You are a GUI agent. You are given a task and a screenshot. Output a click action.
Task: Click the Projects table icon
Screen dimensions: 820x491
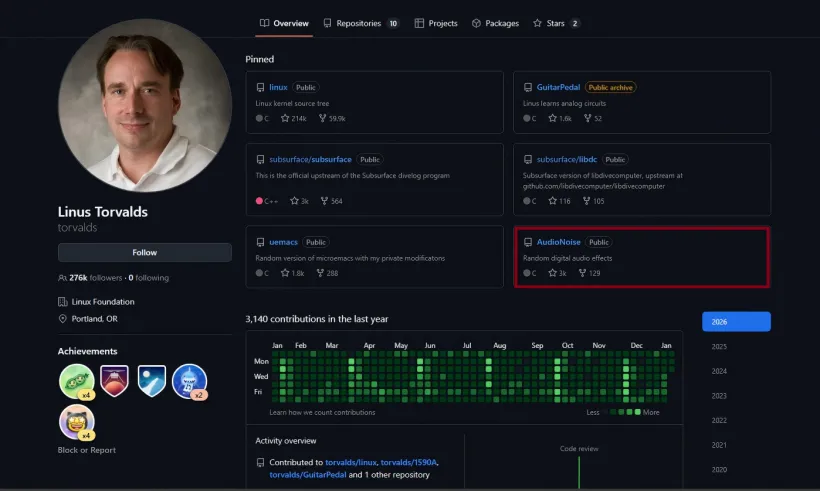tap(419, 23)
